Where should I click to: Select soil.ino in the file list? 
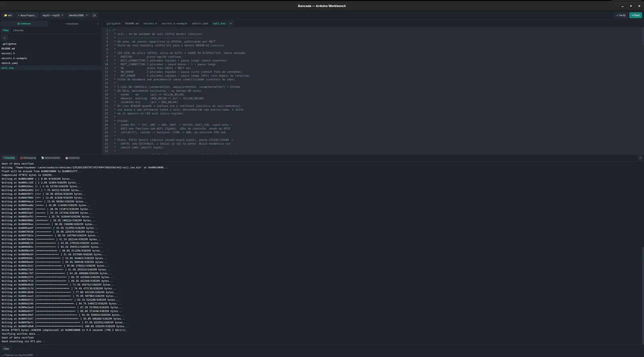51,68
